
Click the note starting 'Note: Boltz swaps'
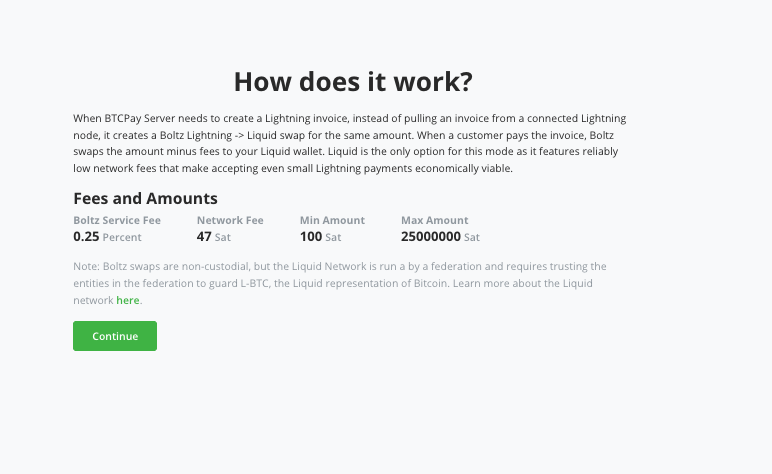click(x=340, y=283)
